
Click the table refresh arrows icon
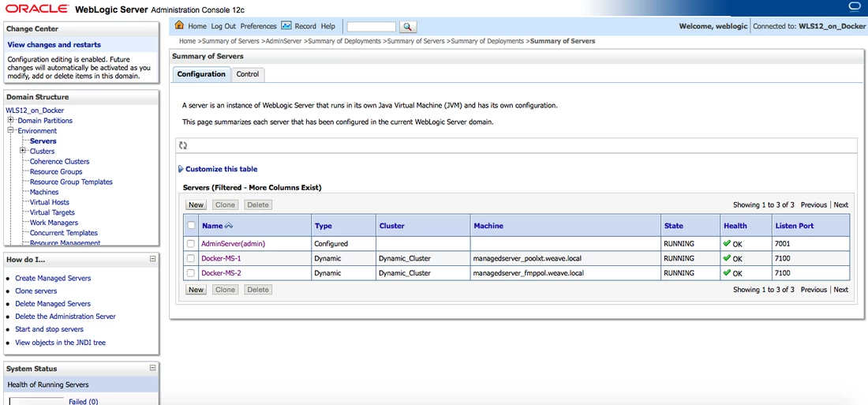tap(183, 146)
